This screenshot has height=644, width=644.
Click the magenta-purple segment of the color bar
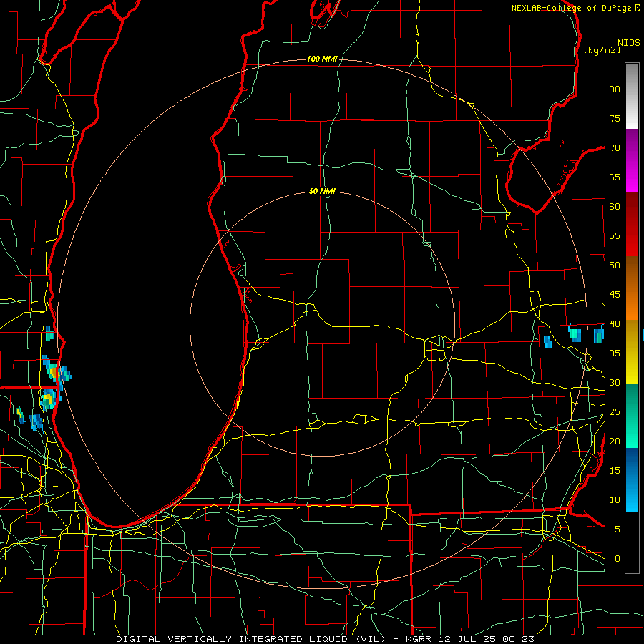coord(632,160)
